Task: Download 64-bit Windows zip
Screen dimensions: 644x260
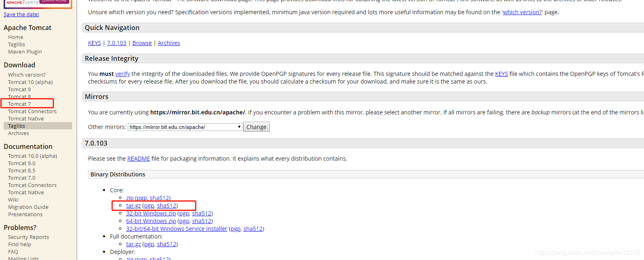Action: pos(151,221)
